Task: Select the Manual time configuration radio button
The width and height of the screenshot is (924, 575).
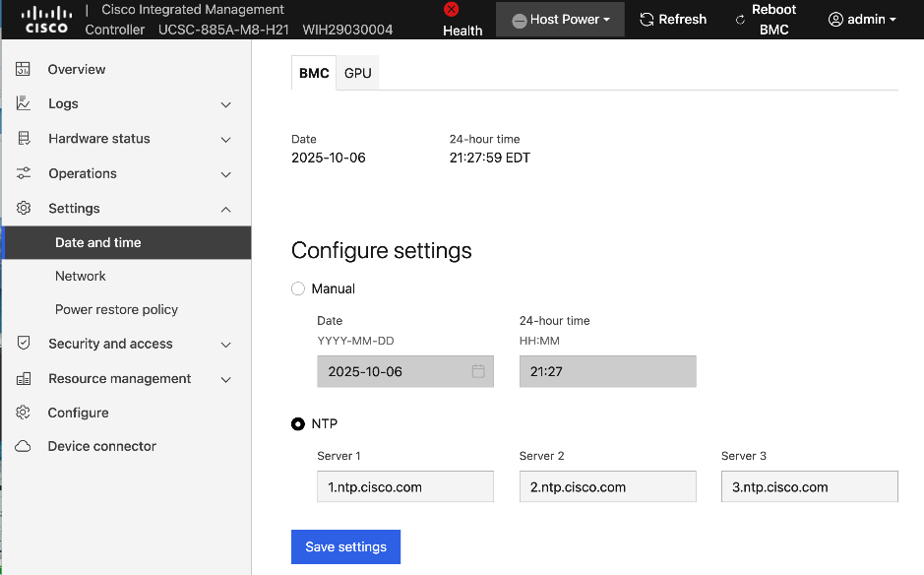Action: point(297,288)
